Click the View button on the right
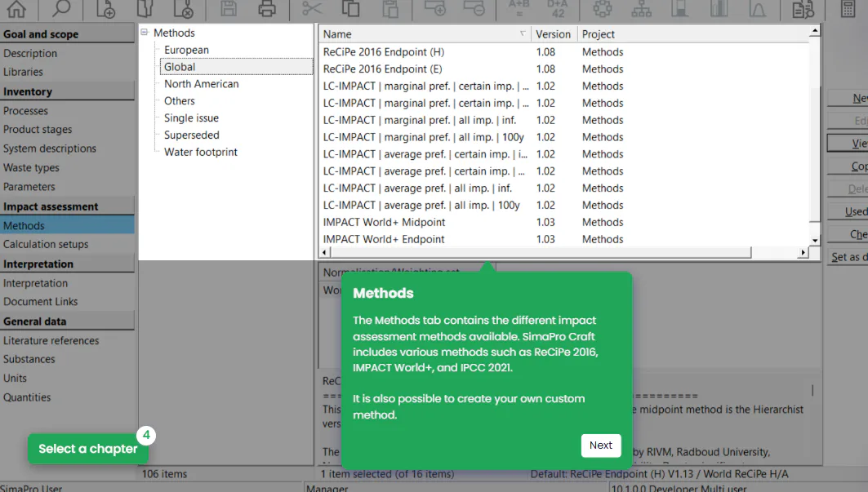The height and width of the screenshot is (492, 868). [848, 144]
